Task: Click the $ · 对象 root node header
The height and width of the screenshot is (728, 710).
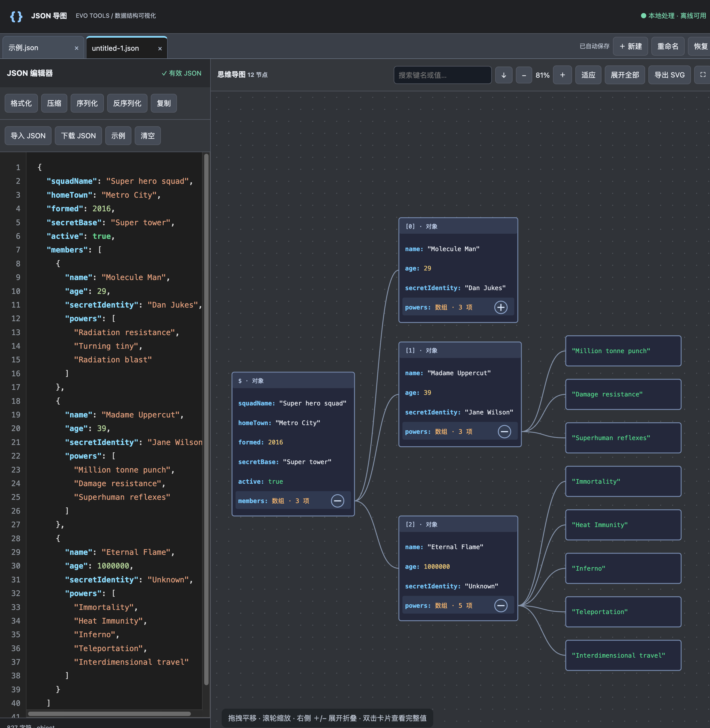Action: (293, 380)
